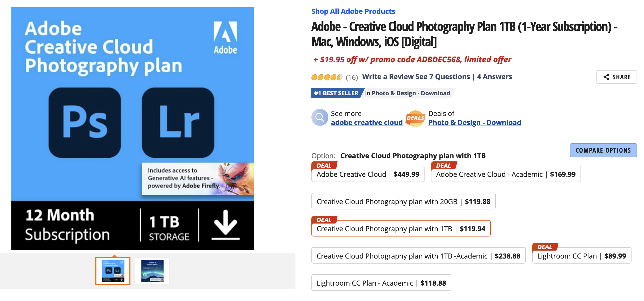Click the orange DEALS badge icon
This screenshot has width=644, height=301.
[416, 118]
